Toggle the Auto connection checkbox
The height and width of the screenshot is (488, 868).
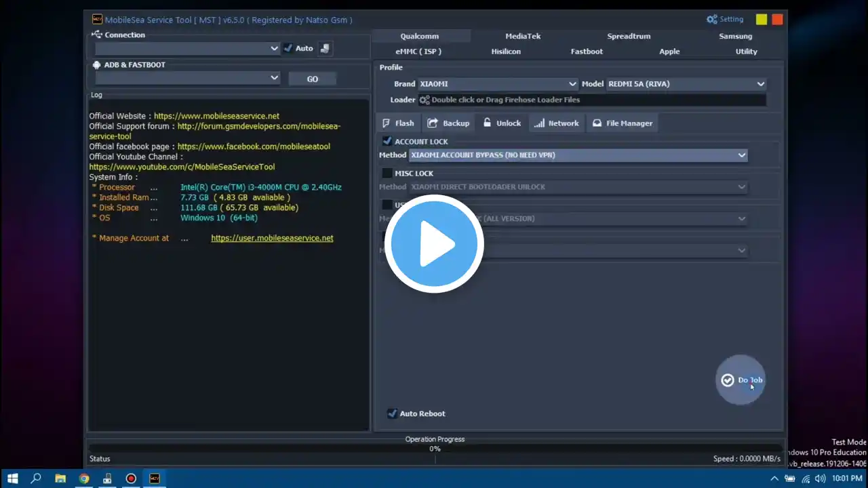[x=288, y=48]
